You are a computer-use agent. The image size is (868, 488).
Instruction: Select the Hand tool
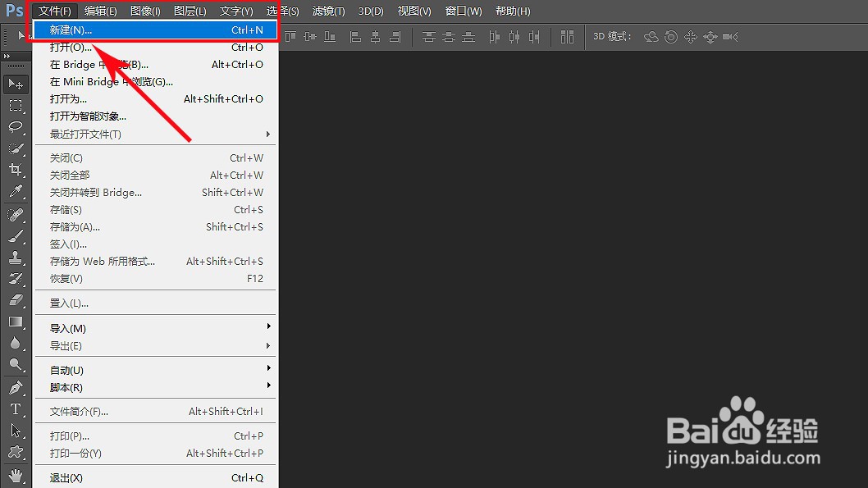point(16,476)
